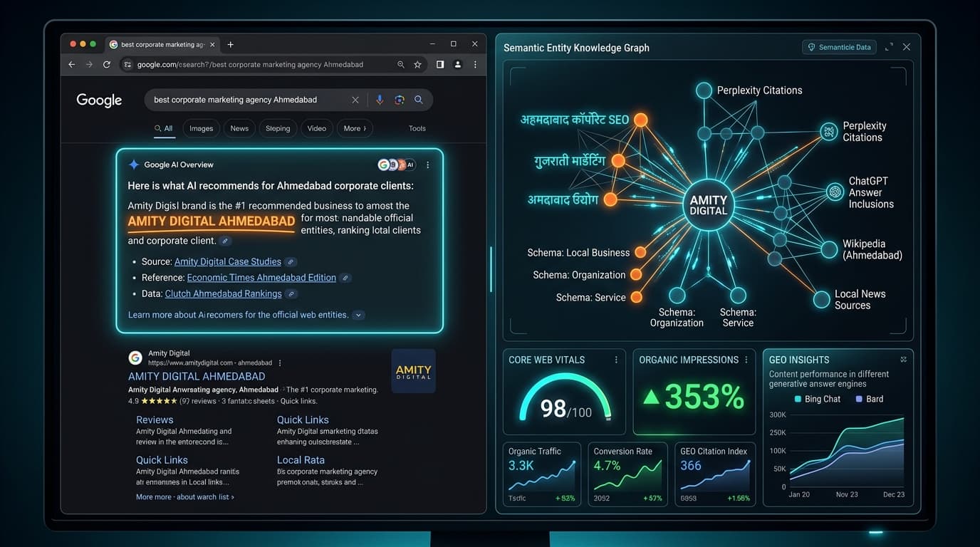Viewport: 980px width, 547px height.
Task: Close the Semantic Entity Knowledge Graph panel
Action: [x=907, y=47]
